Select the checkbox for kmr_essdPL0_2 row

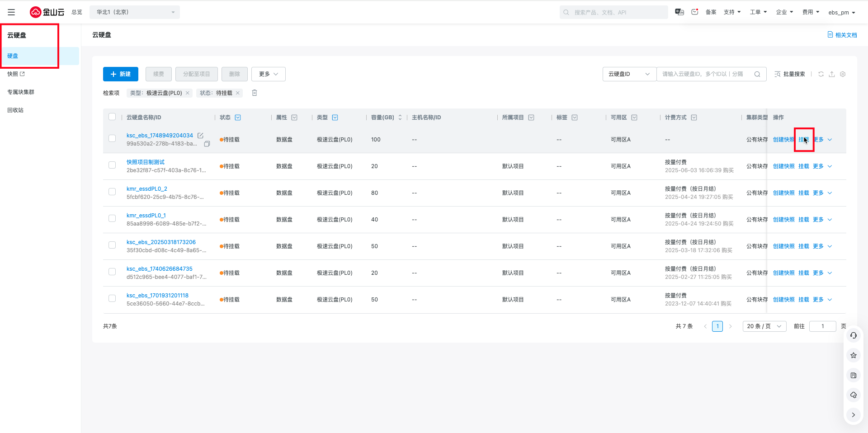[112, 192]
